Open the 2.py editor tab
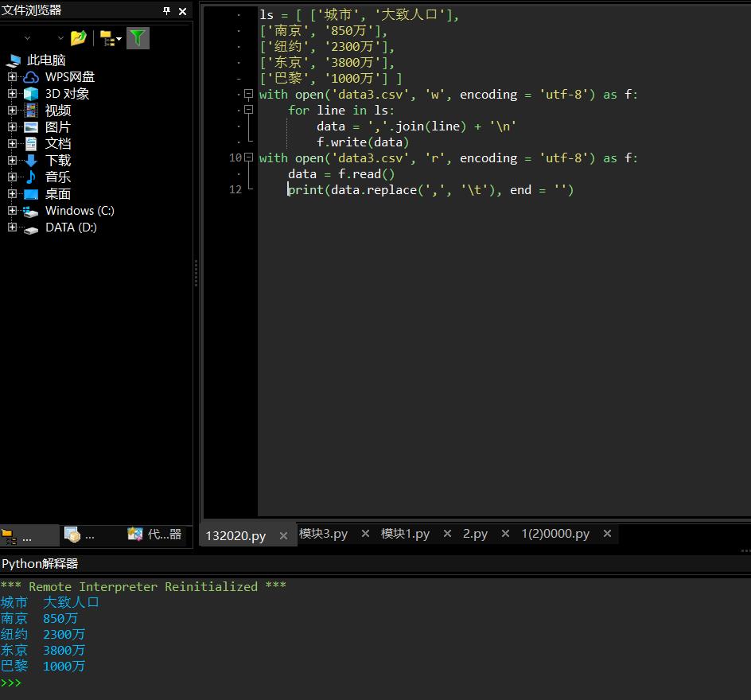This screenshot has width=751, height=700. click(x=475, y=534)
